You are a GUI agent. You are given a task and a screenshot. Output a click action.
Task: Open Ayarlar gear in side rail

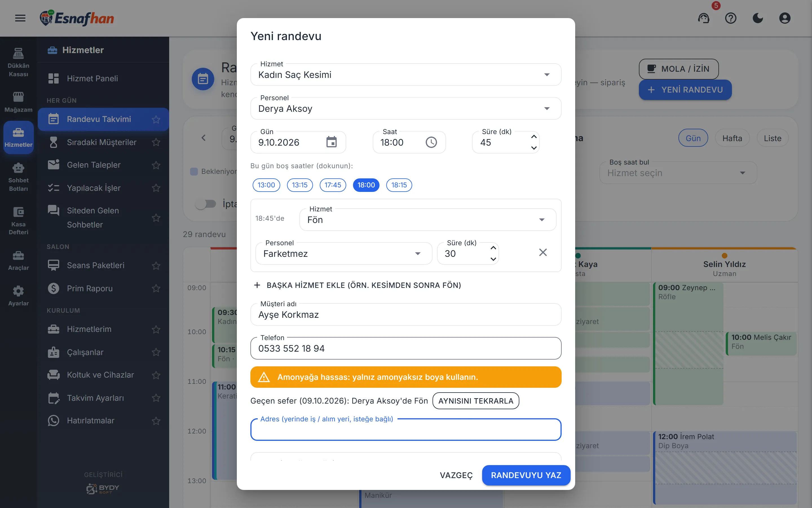[x=18, y=296]
